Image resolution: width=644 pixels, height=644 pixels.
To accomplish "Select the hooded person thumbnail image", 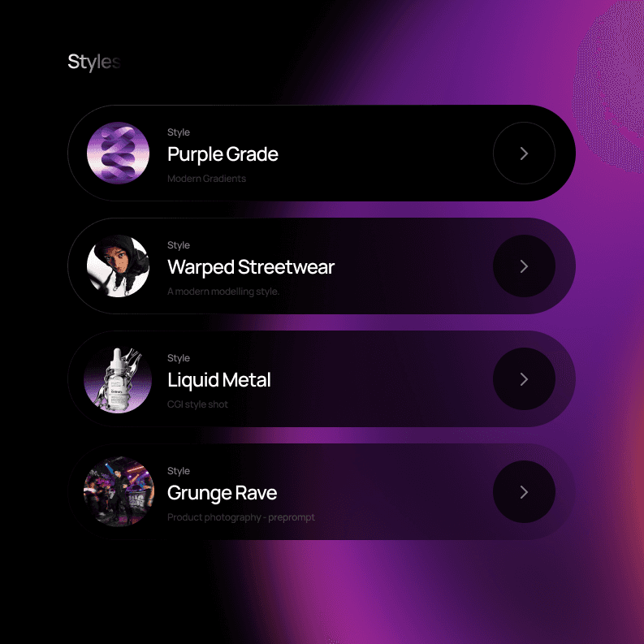I will tap(118, 266).
